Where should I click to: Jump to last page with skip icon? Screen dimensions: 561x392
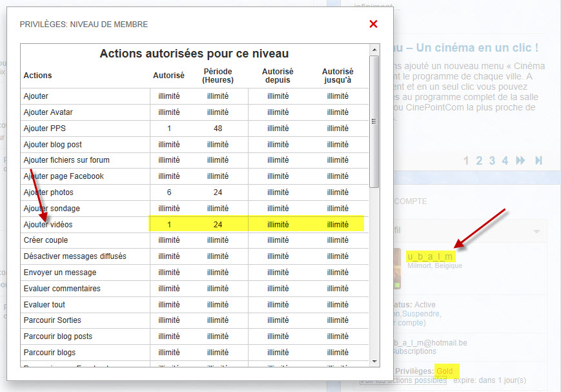pyautogui.click(x=538, y=161)
